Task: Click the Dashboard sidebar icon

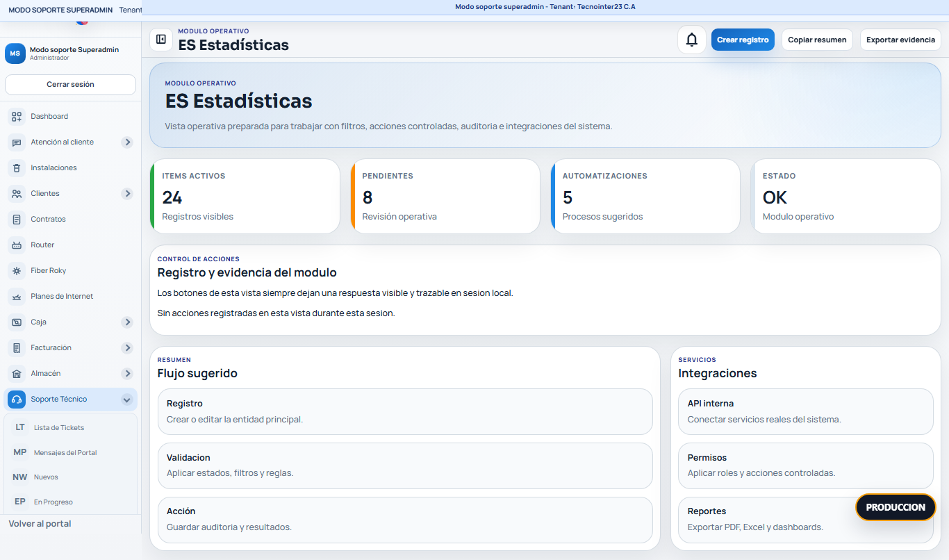Action: [x=17, y=117]
